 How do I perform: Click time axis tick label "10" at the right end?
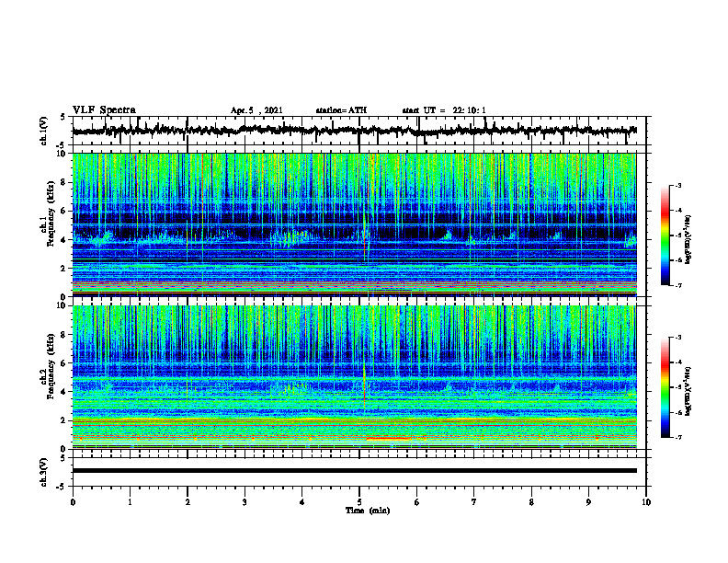click(x=646, y=502)
